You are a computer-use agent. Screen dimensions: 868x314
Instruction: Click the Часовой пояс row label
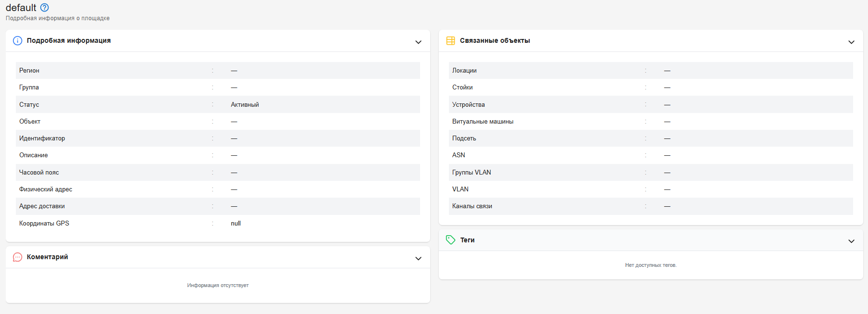pos(39,172)
